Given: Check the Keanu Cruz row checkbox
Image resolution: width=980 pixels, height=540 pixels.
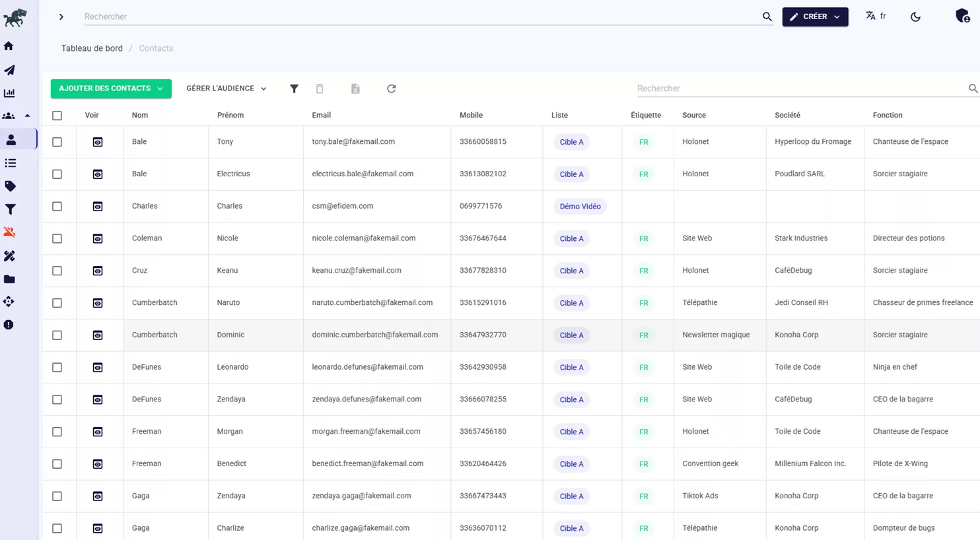Looking at the screenshot, I should pos(57,271).
